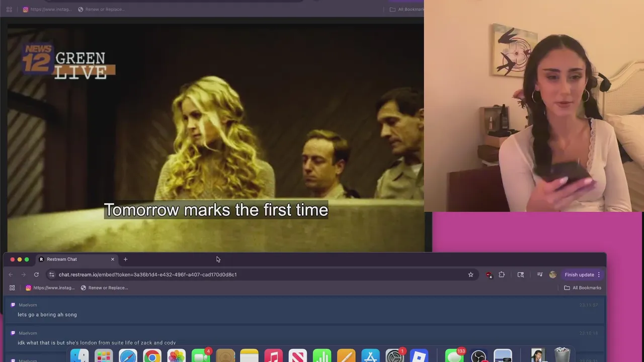Open the Chrome extensions puzzle menu
Image resolution: width=644 pixels, height=362 pixels.
click(502, 275)
